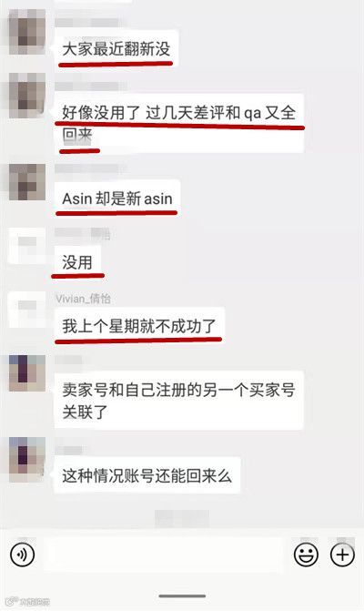Tap the home indicator bar
The image size is (364, 611).
click(182, 596)
